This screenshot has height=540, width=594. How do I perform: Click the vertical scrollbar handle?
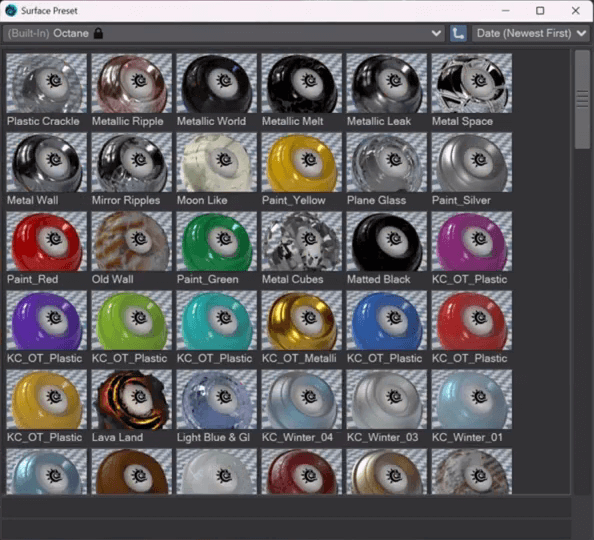point(582,100)
